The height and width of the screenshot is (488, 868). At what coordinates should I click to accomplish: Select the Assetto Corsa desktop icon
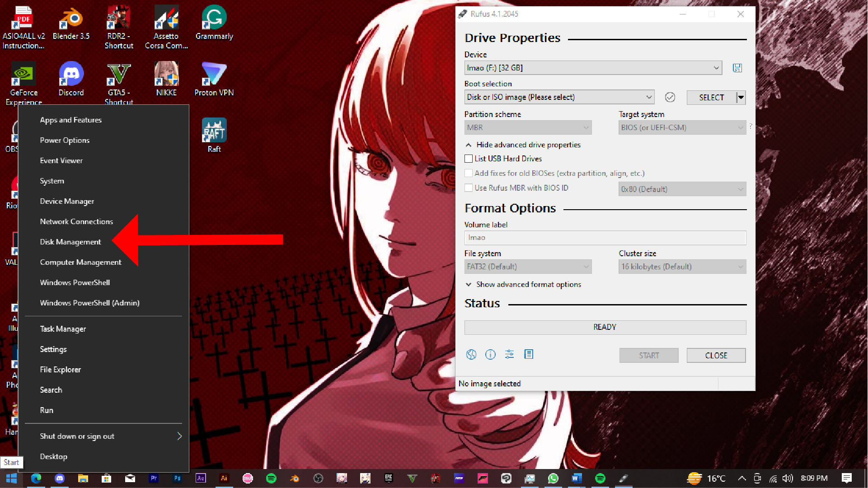click(166, 27)
